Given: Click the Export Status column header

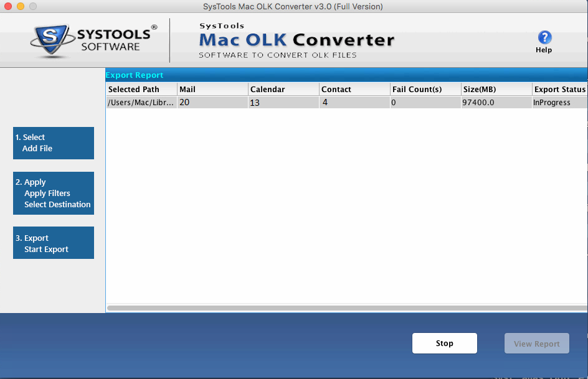Looking at the screenshot, I should 560,89.
